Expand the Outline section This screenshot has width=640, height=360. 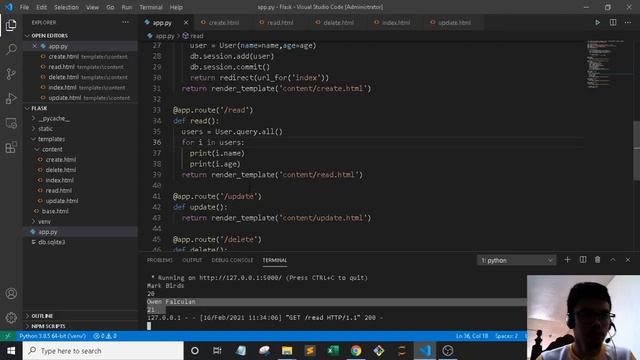pos(42,316)
